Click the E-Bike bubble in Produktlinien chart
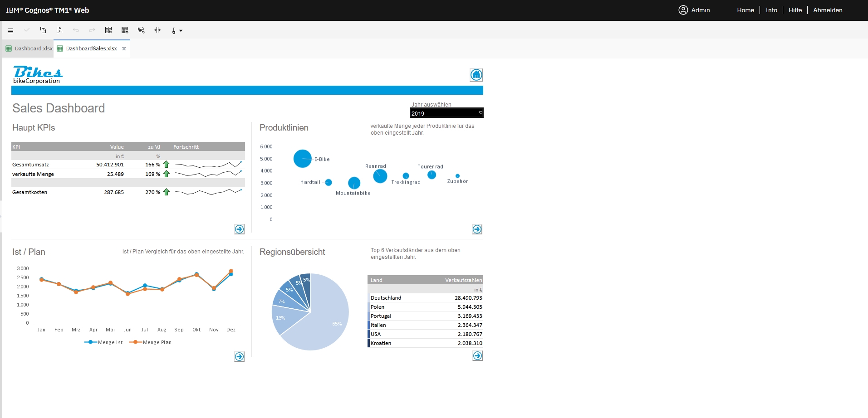Image resolution: width=868 pixels, height=418 pixels. click(x=303, y=159)
